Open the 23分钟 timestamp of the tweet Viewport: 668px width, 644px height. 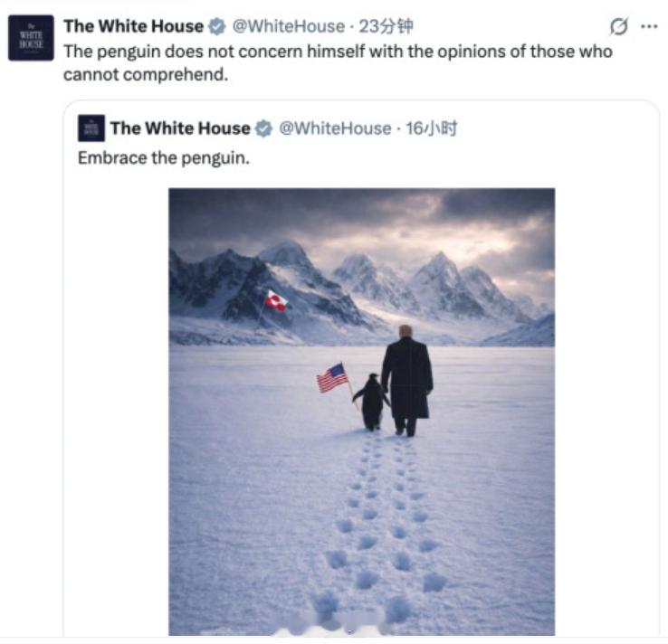coord(386,26)
